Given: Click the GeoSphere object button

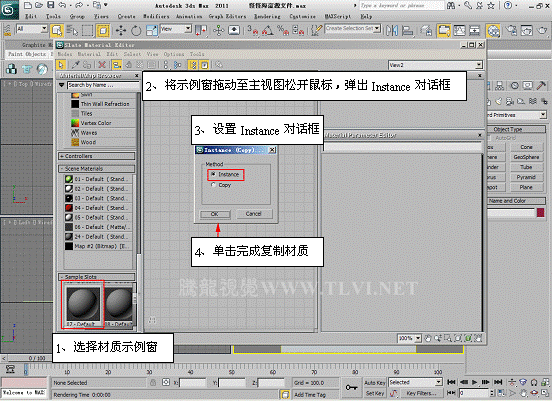Looking at the screenshot, I should click(526, 157).
